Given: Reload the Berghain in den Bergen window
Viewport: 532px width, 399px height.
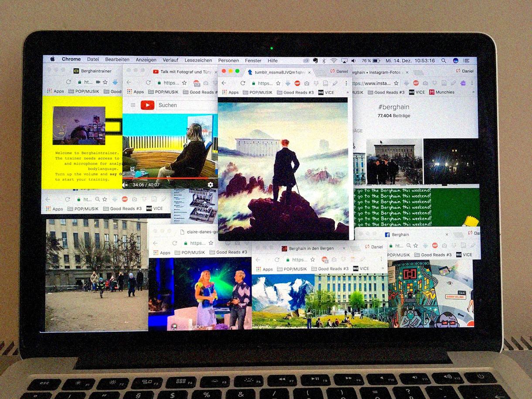Looking at the screenshot, I should (x=277, y=259).
